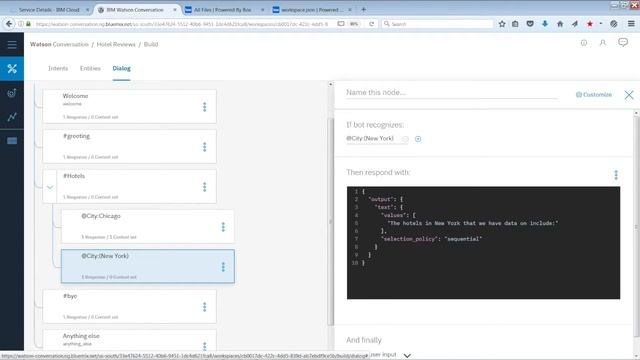Switch to Service Details IBM Cloud tab
The height and width of the screenshot is (360, 640).
[x=49, y=9]
